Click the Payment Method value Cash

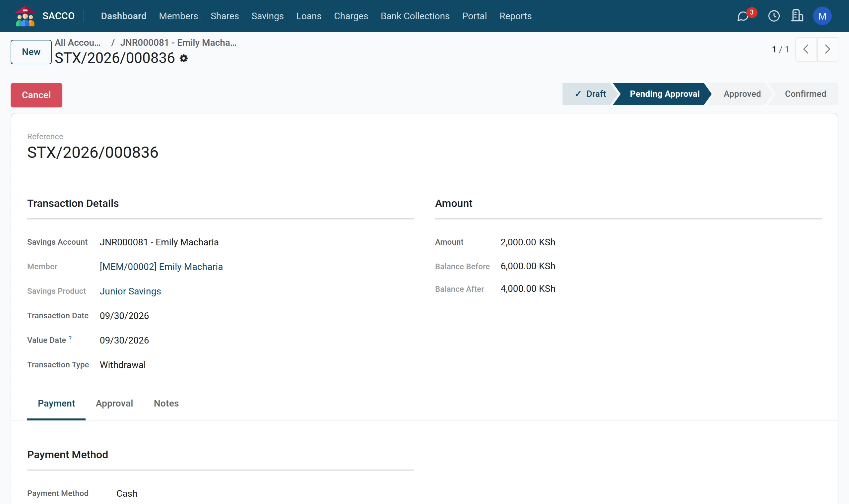127,494
